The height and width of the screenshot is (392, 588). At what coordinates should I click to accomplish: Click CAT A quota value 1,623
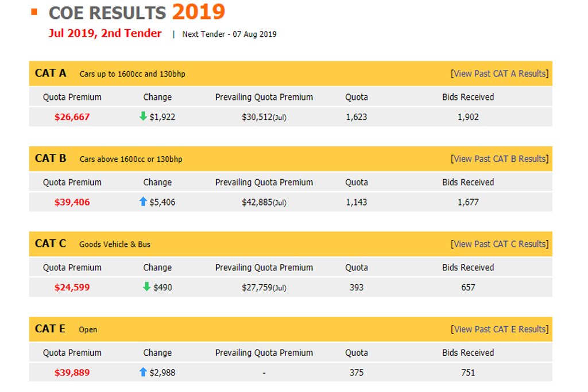click(x=357, y=117)
